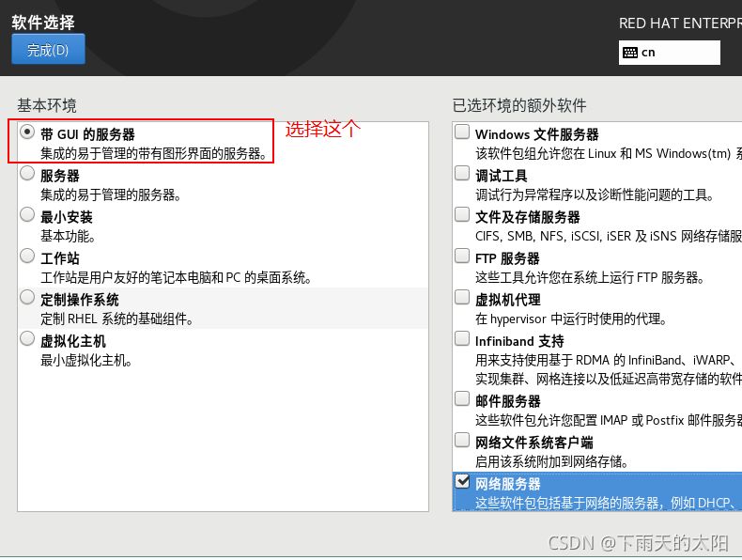
Task: Click the text 定制 RHEL 系统的基础组件。
Action: coord(116,319)
